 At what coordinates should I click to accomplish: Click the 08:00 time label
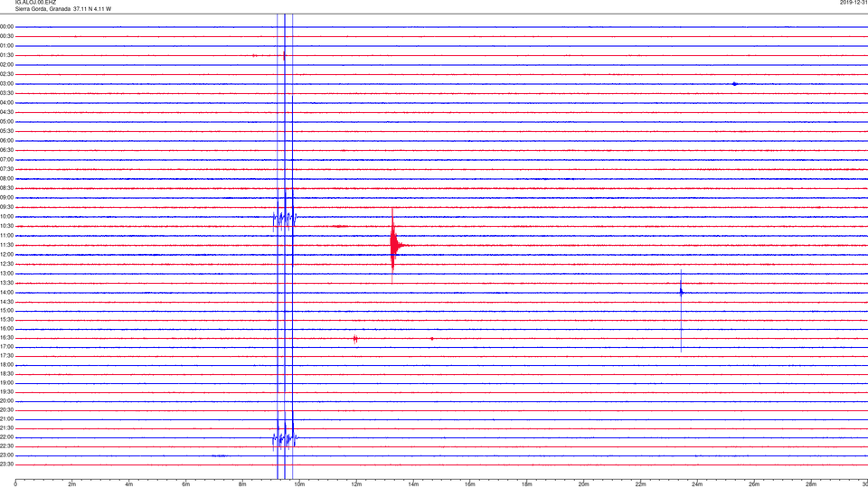tap(6, 179)
